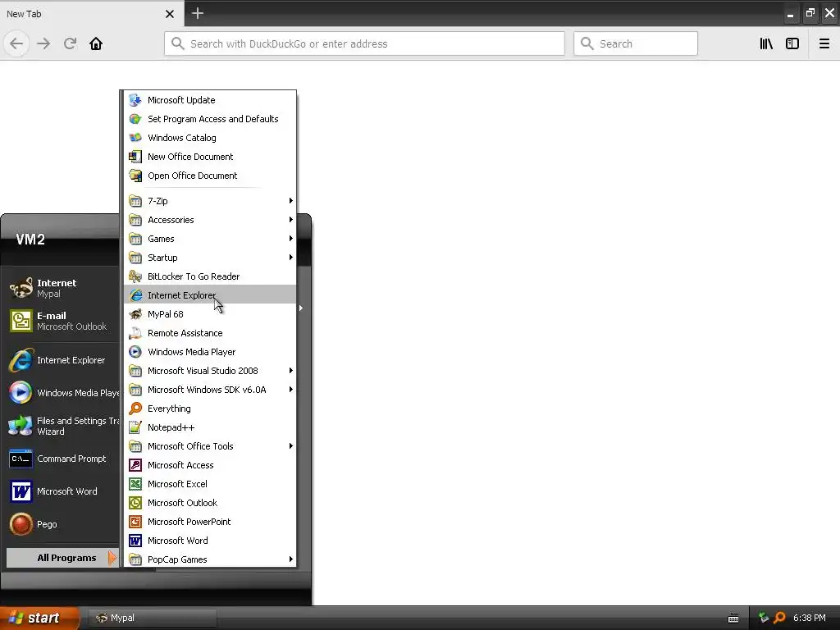Image resolution: width=840 pixels, height=630 pixels.
Task: Open Remote Assistance icon
Action: (135, 333)
